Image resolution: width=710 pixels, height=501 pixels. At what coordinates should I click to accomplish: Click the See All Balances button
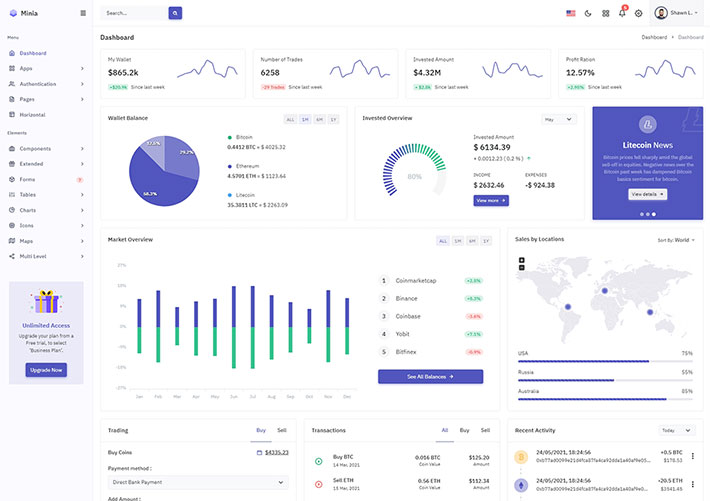click(x=430, y=376)
